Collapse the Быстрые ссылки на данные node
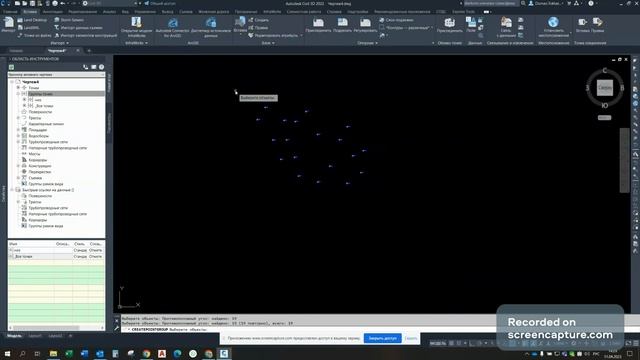Image resolution: width=640 pixels, height=360 pixels. click(12, 190)
